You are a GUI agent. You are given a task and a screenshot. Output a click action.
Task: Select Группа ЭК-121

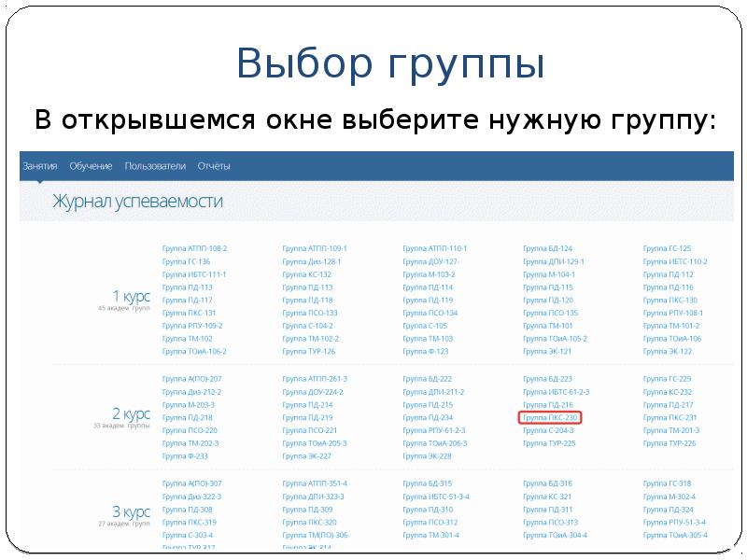549,351
